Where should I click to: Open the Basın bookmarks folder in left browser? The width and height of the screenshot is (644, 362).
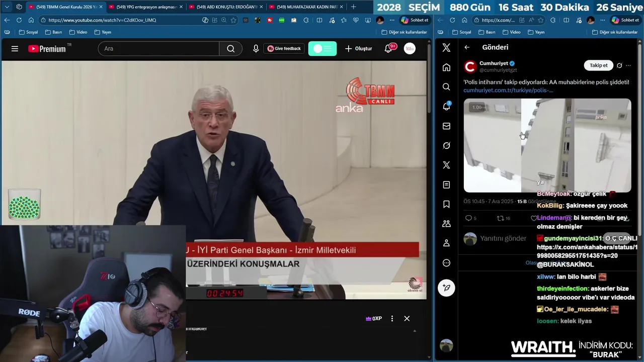[53, 32]
